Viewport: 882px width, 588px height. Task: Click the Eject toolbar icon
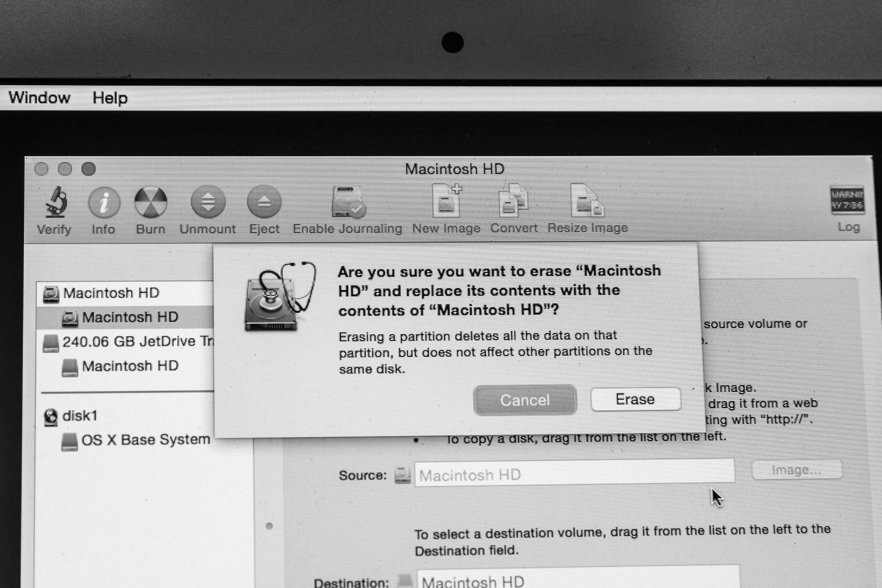(264, 202)
